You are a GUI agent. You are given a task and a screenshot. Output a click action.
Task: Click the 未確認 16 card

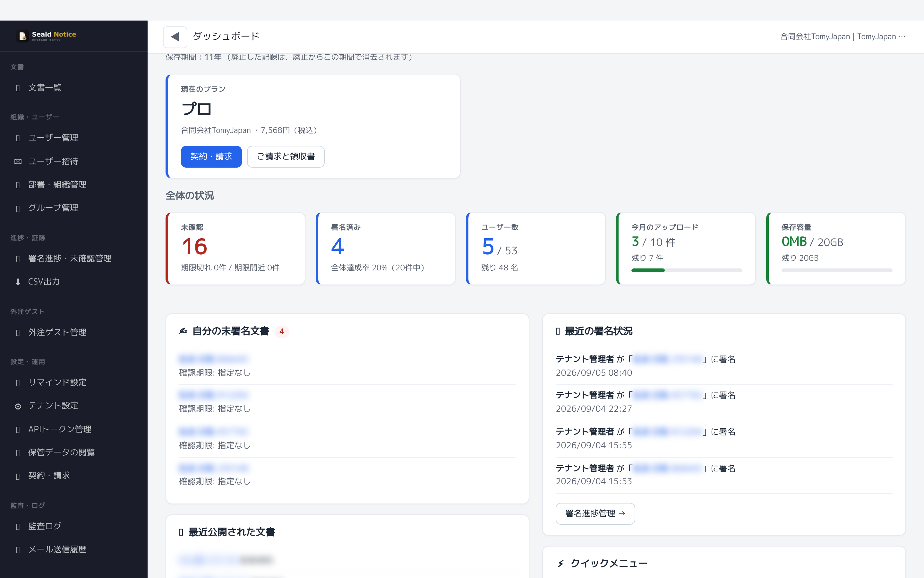tap(235, 249)
